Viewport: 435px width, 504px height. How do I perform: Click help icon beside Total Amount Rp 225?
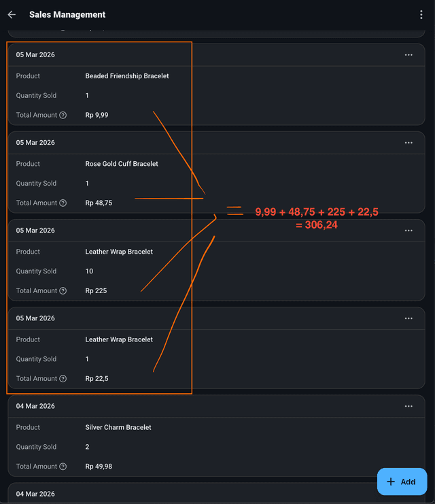pos(63,291)
